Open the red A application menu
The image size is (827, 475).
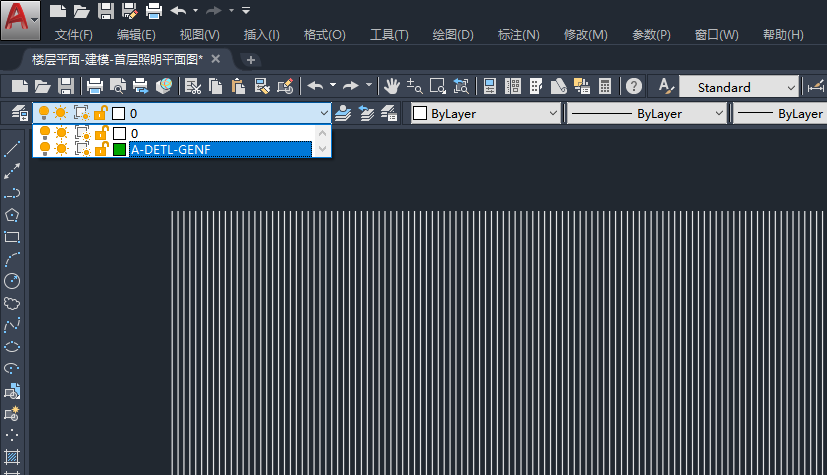pos(20,20)
